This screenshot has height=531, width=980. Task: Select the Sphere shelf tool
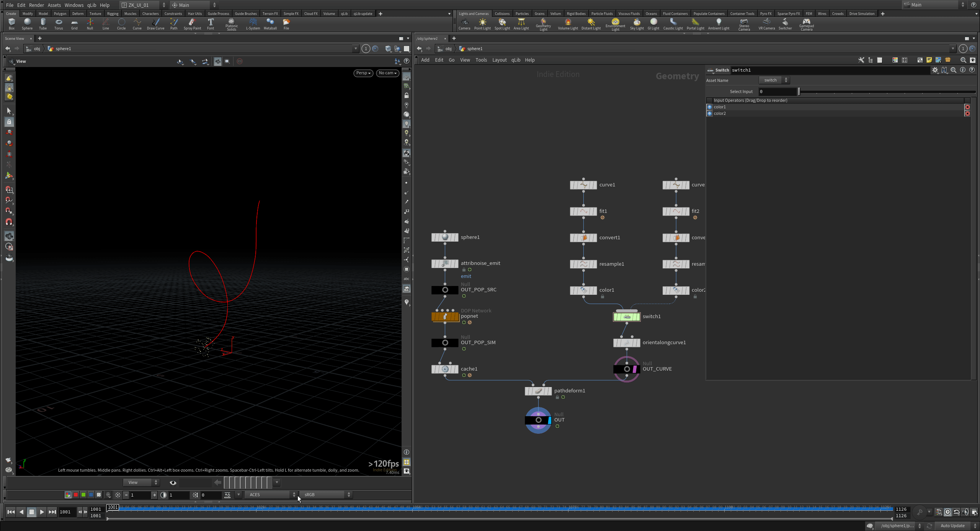[27, 24]
